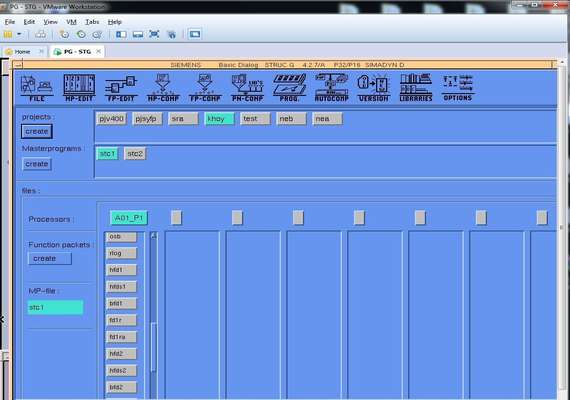Select project sra
The height and width of the screenshot is (400, 570).
coord(183,119)
